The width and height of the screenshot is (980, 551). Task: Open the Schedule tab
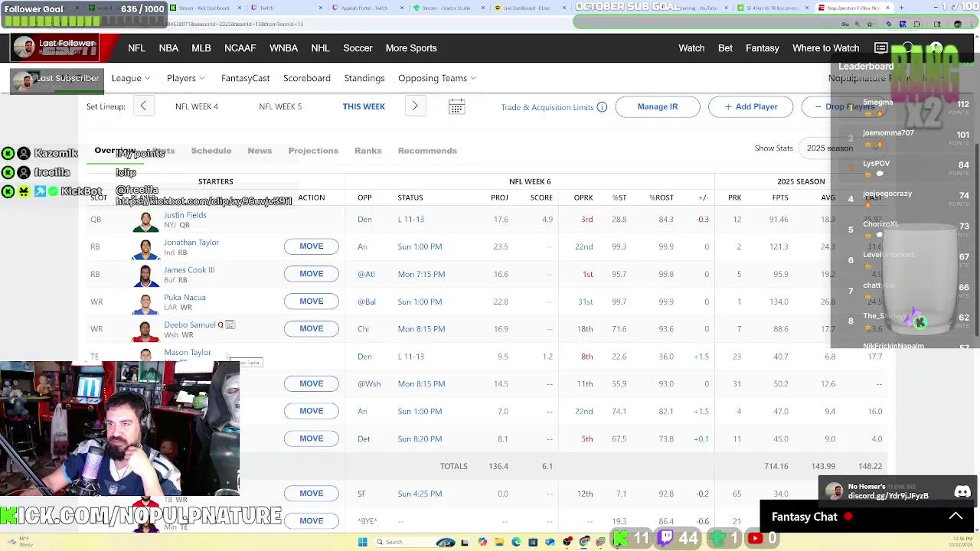211,151
